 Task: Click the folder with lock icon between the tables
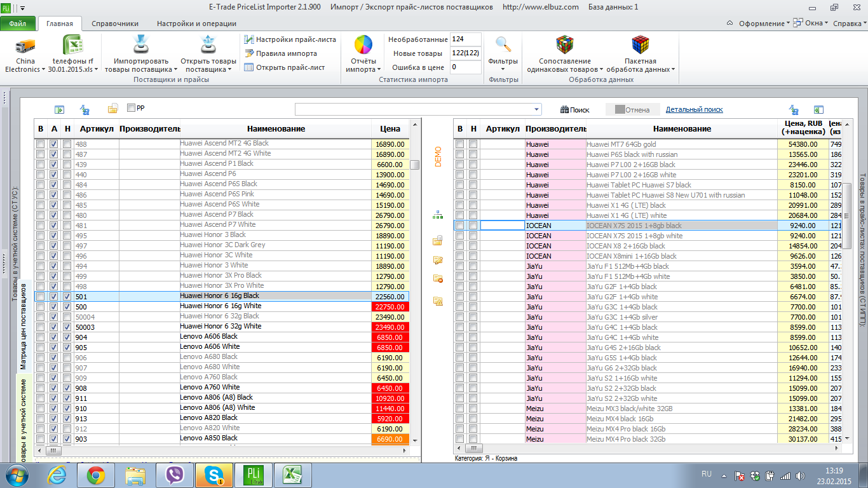[438, 240]
